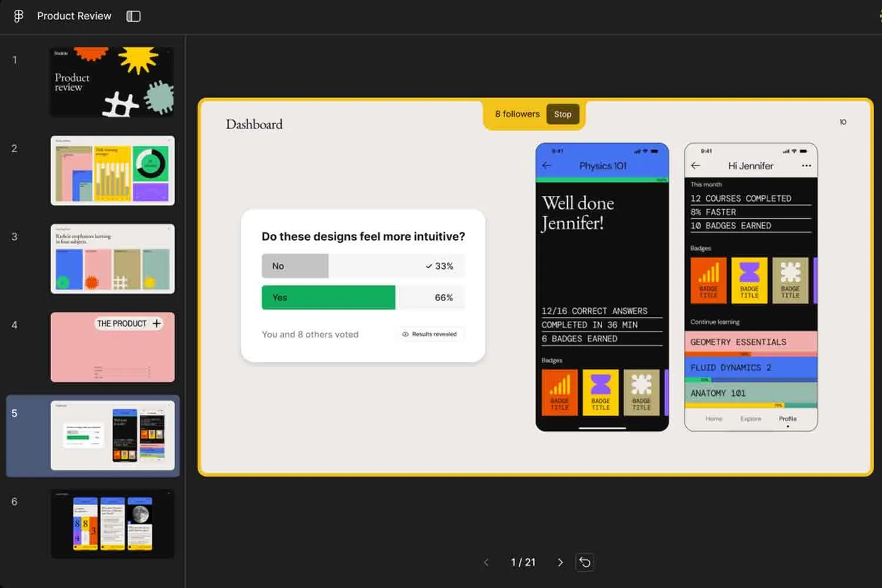882x588 pixels.
Task: Select slide 1 Product review thumbnail
Action: (112, 82)
